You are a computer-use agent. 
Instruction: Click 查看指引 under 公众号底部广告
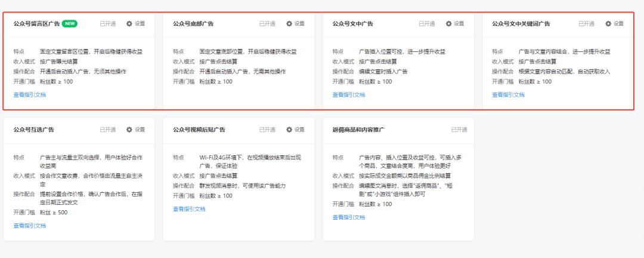182,94
